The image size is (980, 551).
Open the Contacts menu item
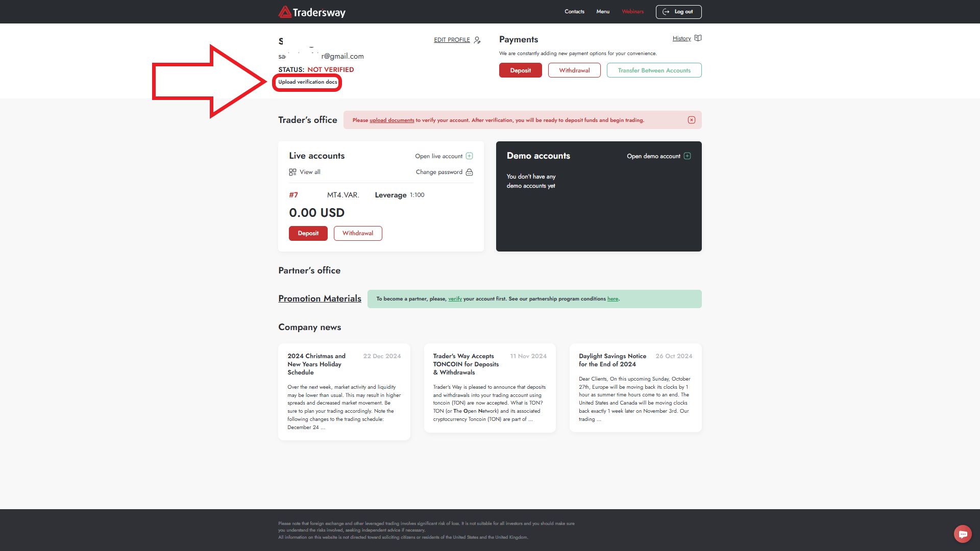574,12
